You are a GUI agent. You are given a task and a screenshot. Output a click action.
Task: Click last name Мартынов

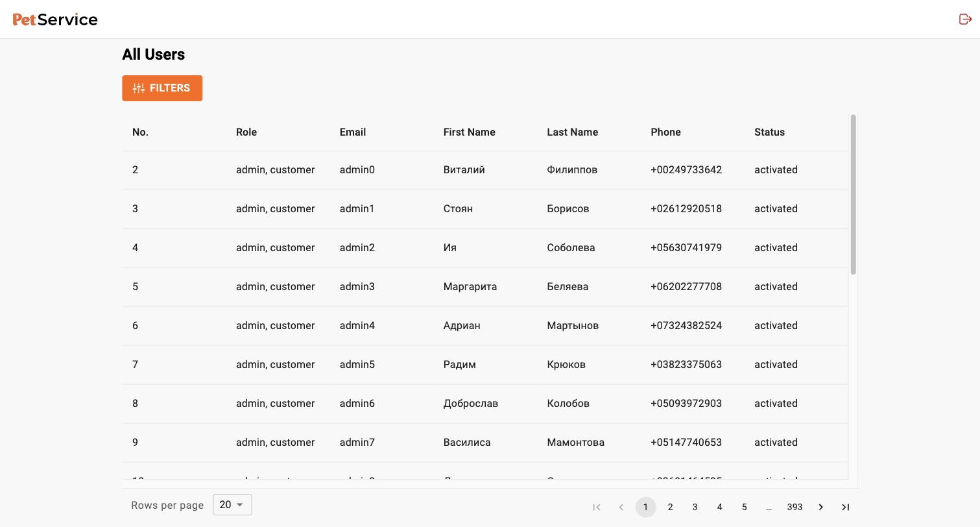pos(573,325)
